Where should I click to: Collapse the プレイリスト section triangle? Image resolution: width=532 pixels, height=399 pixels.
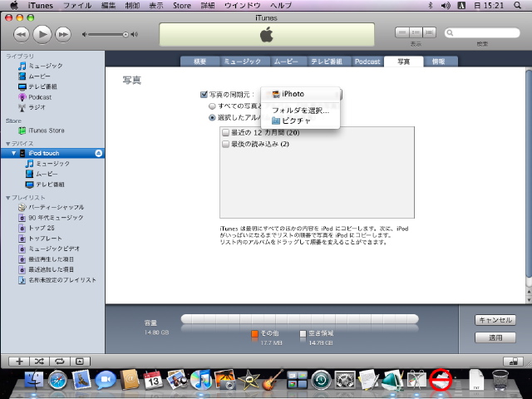click(x=7, y=198)
